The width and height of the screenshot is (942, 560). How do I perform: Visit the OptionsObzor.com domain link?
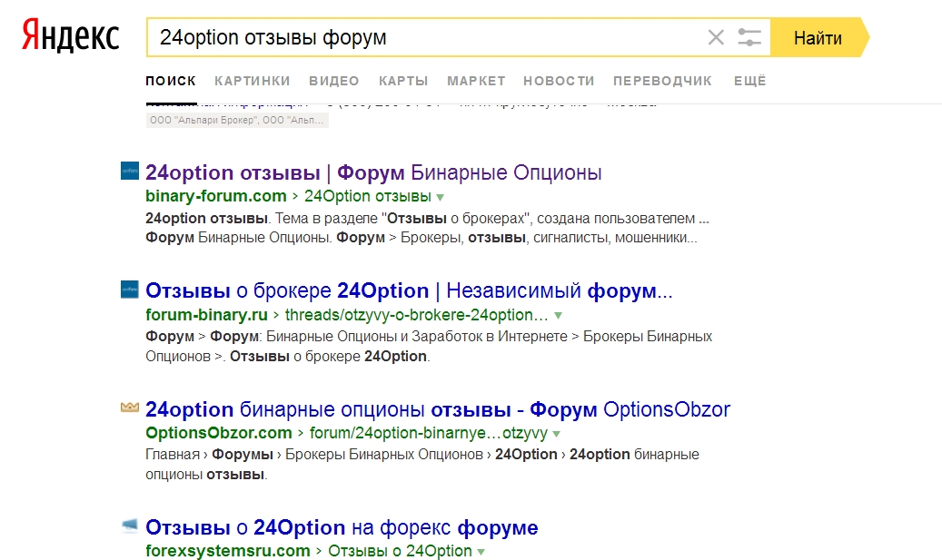click(x=219, y=433)
